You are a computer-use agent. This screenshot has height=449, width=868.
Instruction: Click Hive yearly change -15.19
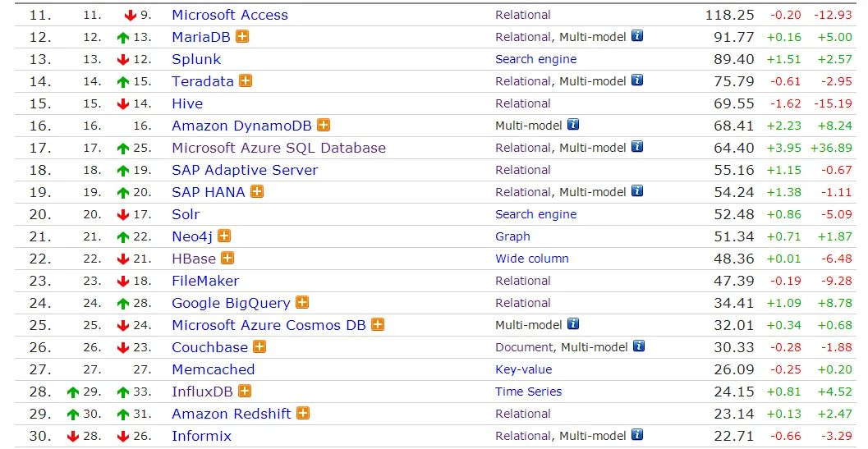pos(833,103)
